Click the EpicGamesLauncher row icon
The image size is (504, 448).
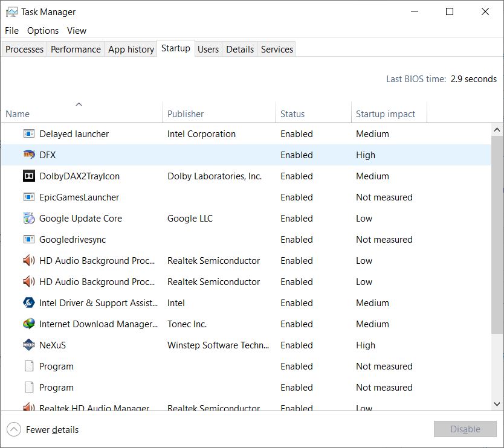[x=29, y=197]
